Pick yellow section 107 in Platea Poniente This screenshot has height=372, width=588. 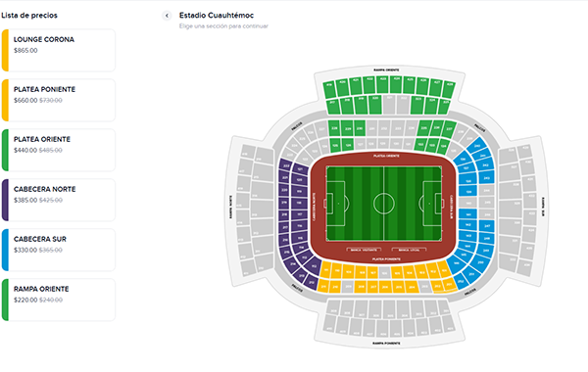[373, 273]
